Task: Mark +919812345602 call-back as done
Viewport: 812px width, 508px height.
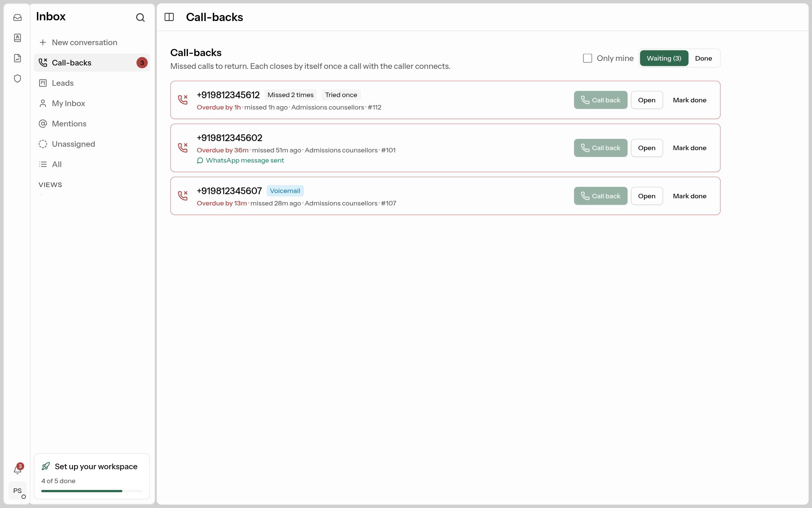Action: pyautogui.click(x=689, y=148)
